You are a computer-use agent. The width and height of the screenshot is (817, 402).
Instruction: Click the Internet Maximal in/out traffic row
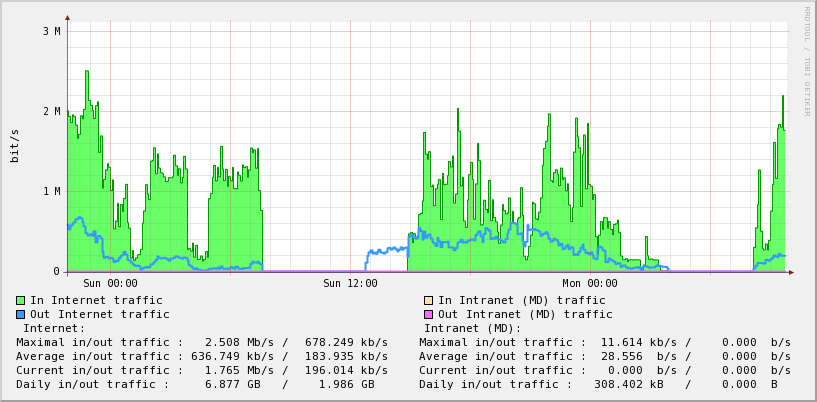(x=202, y=342)
